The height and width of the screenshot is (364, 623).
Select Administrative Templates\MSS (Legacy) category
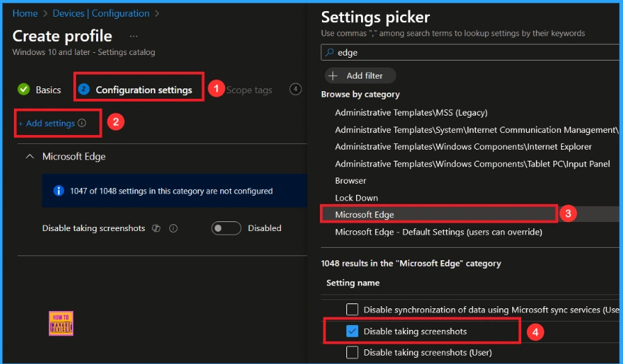[411, 113]
